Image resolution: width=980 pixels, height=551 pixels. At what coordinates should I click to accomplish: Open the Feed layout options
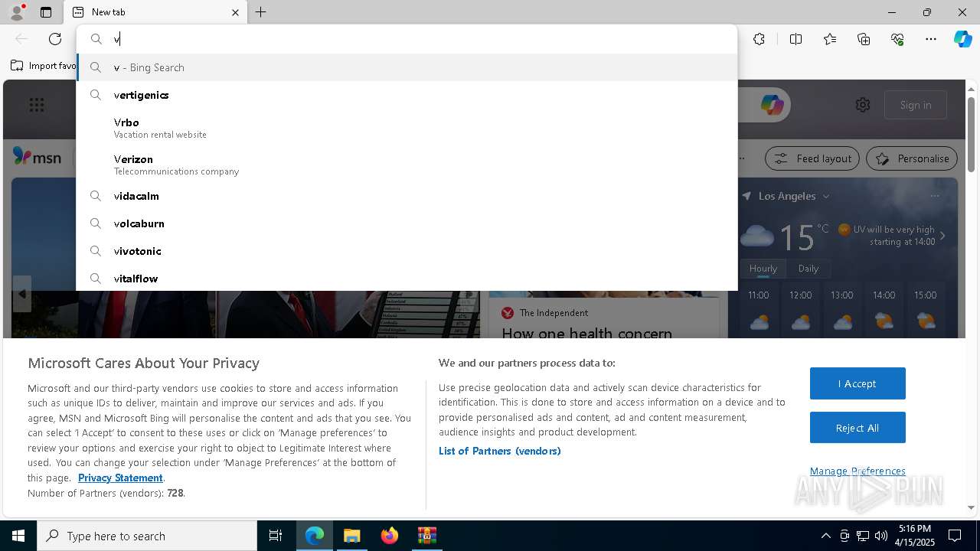click(813, 158)
